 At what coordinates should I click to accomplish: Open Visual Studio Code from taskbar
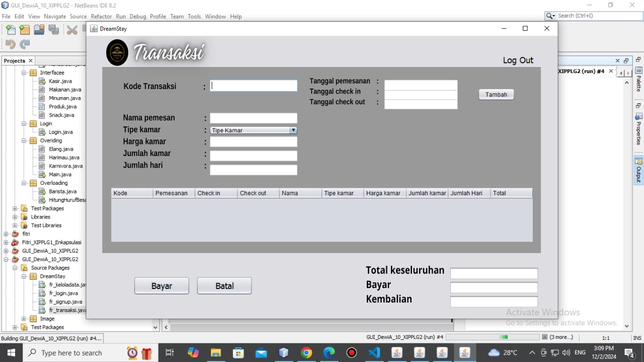click(374, 352)
